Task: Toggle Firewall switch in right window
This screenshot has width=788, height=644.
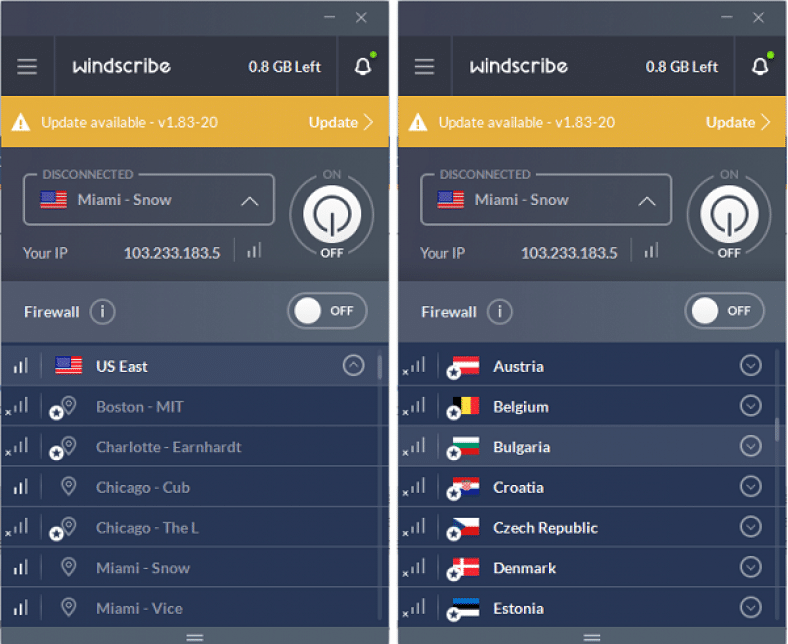Action: pyautogui.click(x=724, y=311)
